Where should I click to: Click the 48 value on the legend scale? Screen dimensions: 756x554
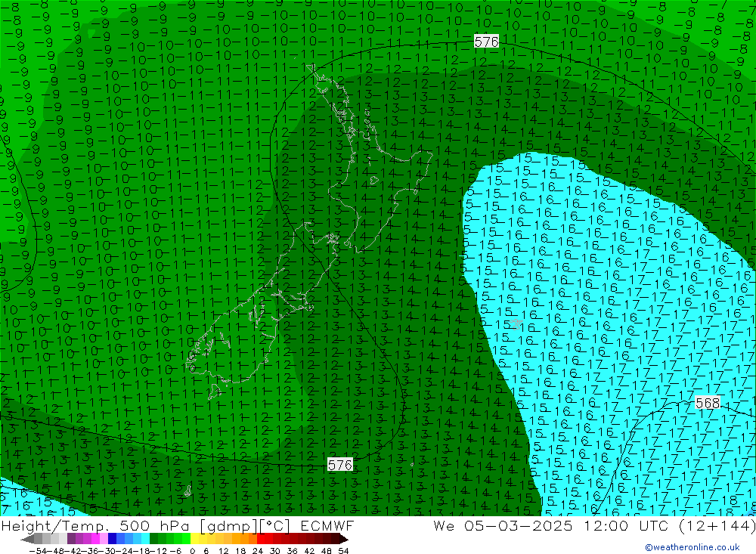pos(327,551)
